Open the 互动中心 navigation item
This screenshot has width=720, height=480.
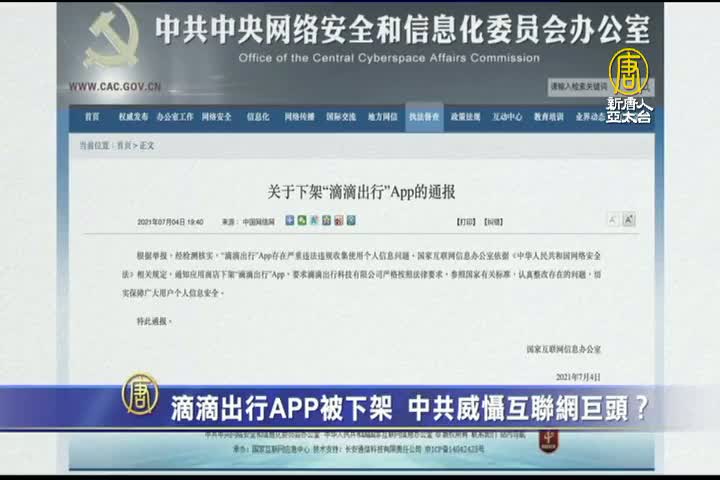[x=506, y=117]
